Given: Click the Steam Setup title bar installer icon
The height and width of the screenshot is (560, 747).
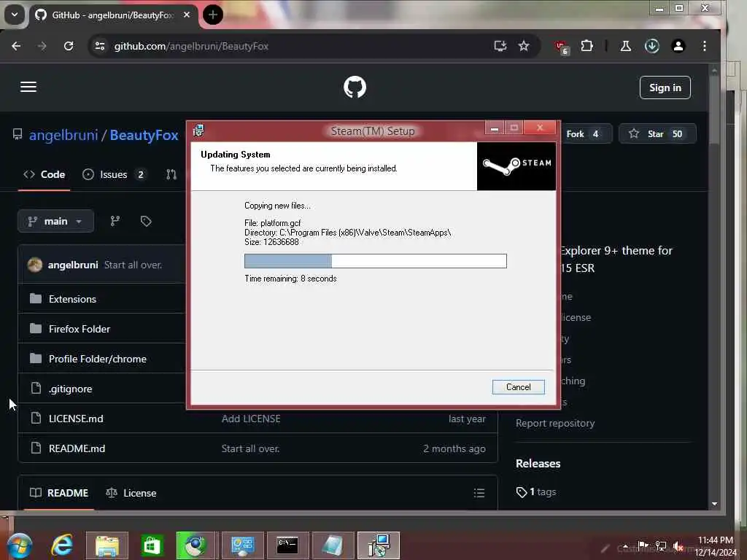Looking at the screenshot, I should tap(198, 130).
